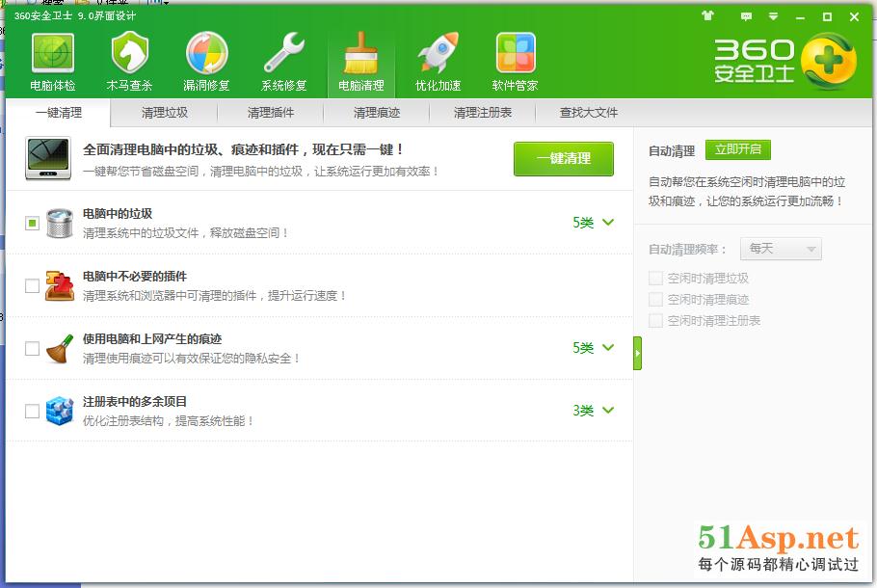Click the puzzle plugin icon for 不必要的插件
Viewport: 877px width, 588px height.
[x=60, y=286]
